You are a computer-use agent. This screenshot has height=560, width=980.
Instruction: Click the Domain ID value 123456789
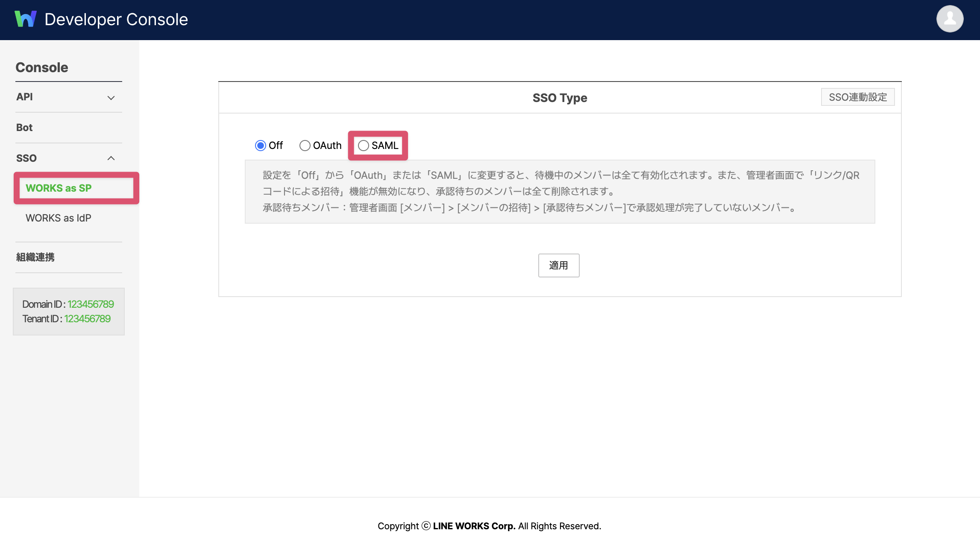[x=91, y=304]
